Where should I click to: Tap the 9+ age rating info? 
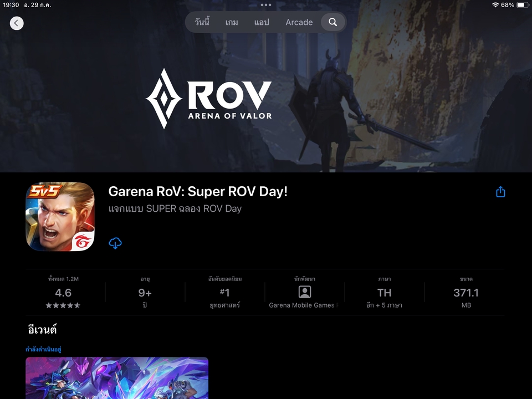tap(145, 293)
